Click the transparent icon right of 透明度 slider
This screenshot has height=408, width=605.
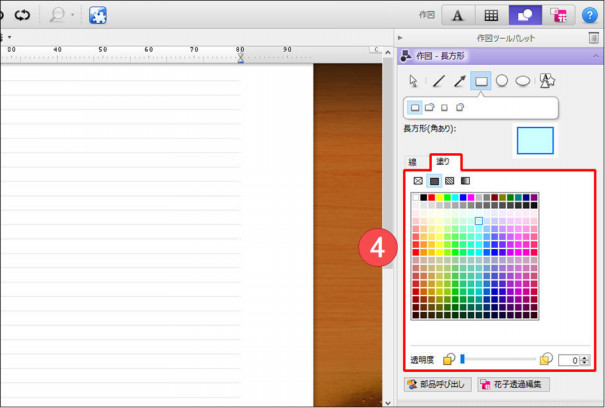(546, 359)
